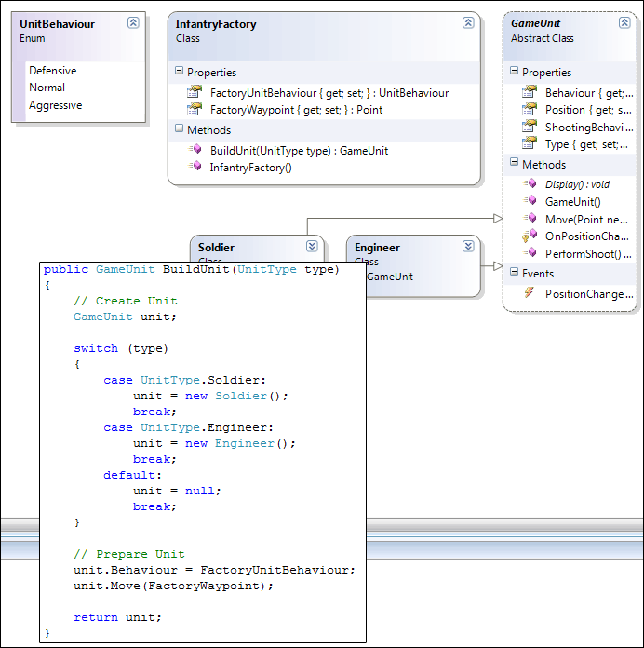This screenshot has height=648, width=644.
Task: Select the Aggressive enum member
Action: (55, 105)
